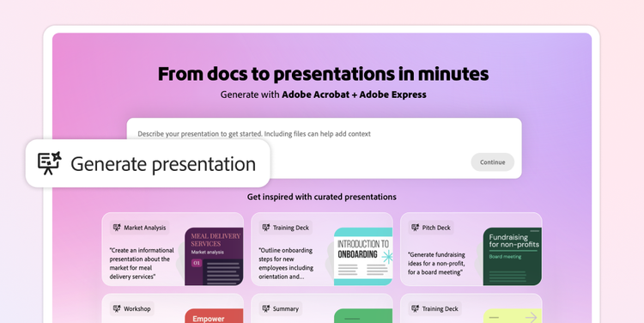Click the Generate presentation sparkle icon
This screenshot has width=644, height=323.
tap(49, 163)
